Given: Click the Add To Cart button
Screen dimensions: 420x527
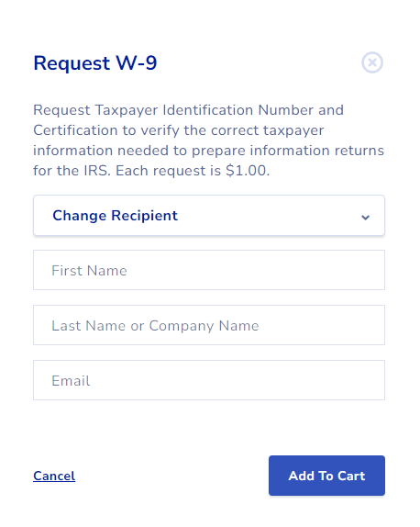Looking at the screenshot, I should [x=326, y=476].
